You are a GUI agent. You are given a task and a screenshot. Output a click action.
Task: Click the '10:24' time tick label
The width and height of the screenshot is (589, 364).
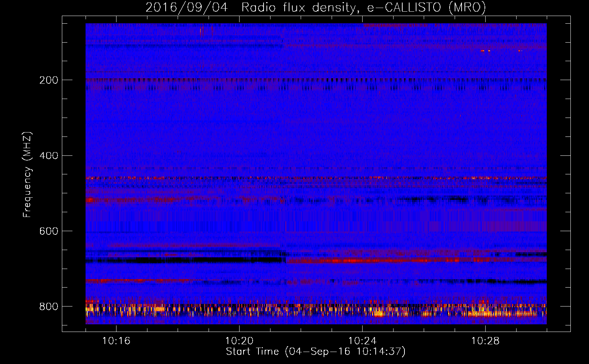click(x=362, y=341)
